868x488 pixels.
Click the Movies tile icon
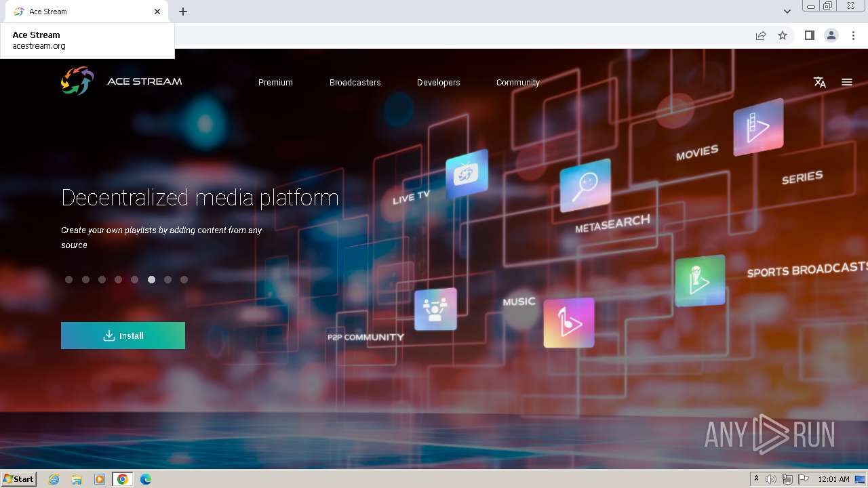click(x=759, y=127)
